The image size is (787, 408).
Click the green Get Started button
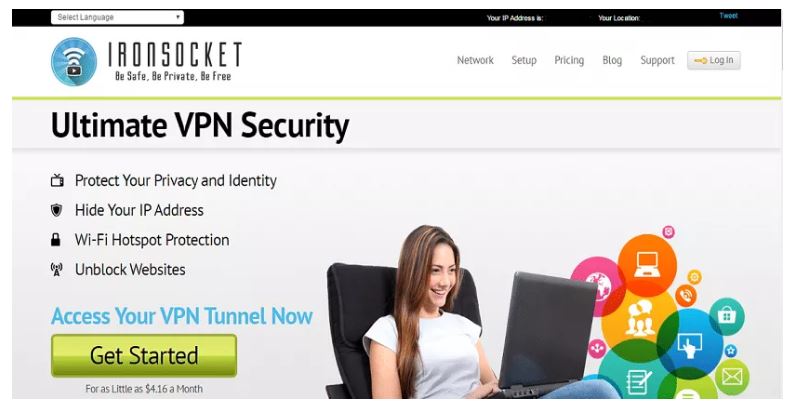(144, 356)
